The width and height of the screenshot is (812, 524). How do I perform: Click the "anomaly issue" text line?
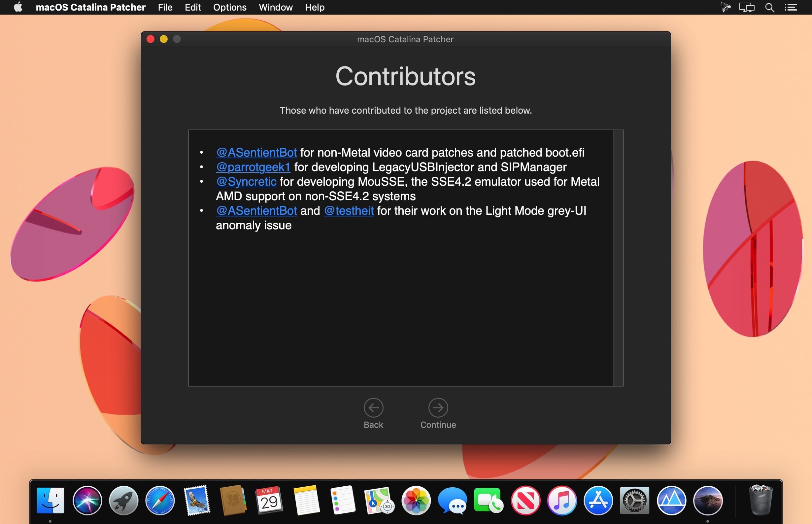pos(254,225)
